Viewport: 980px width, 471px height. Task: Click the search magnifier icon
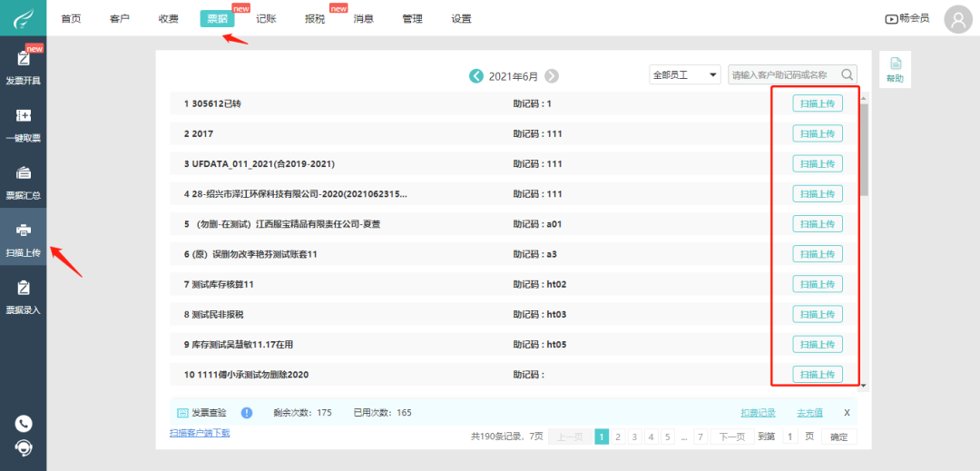pos(847,75)
